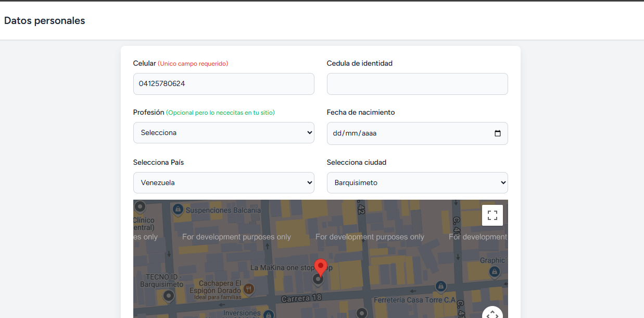644x318 pixels.
Task: Select the Inversiones shop pin on map
Action: [268, 314]
